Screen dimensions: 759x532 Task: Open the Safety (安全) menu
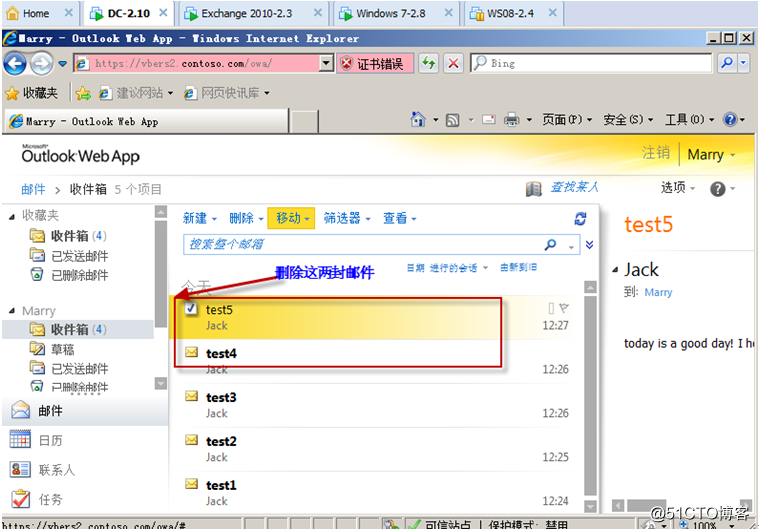(628, 119)
